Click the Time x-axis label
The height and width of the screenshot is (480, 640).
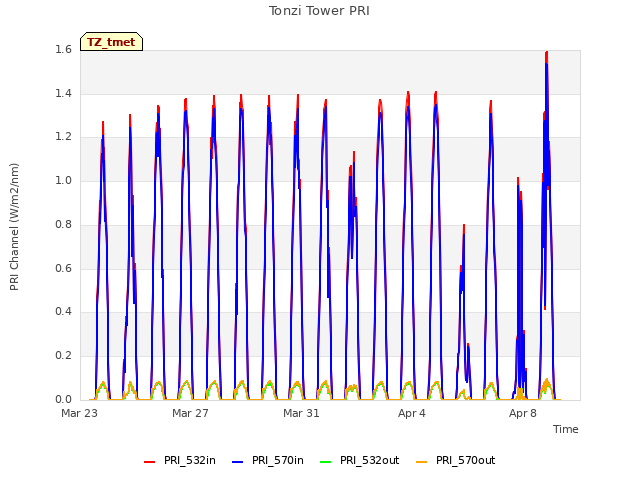(x=566, y=429)
